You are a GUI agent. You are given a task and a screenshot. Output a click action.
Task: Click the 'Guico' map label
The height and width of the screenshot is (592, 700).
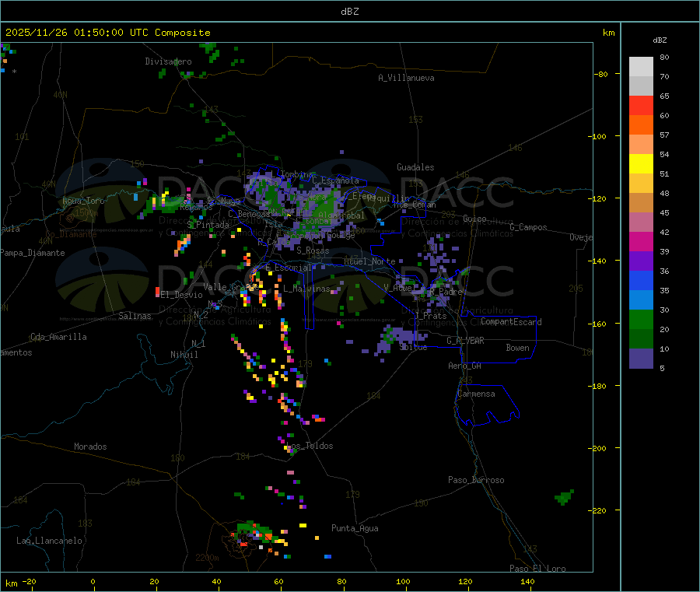[474, 219]
